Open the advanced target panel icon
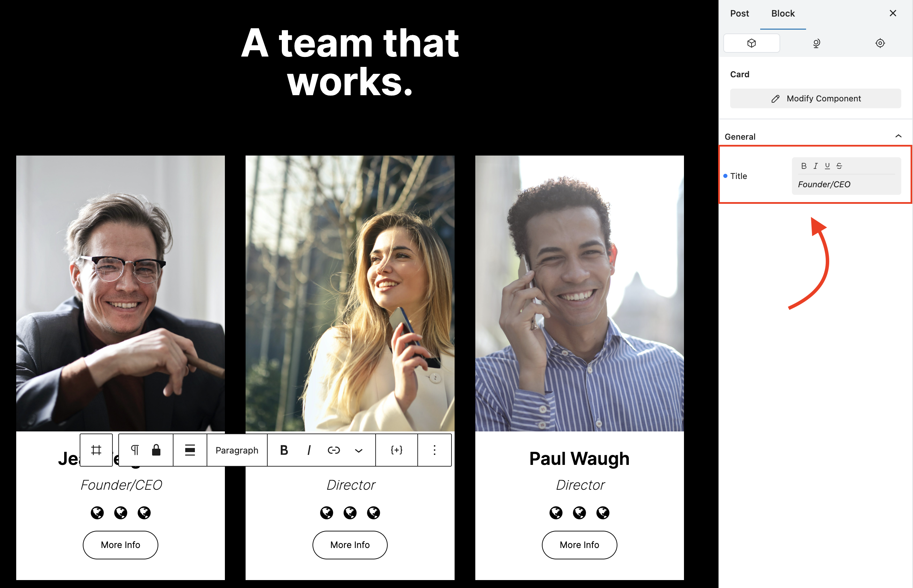The image size is (913, 588). point(880,43)
